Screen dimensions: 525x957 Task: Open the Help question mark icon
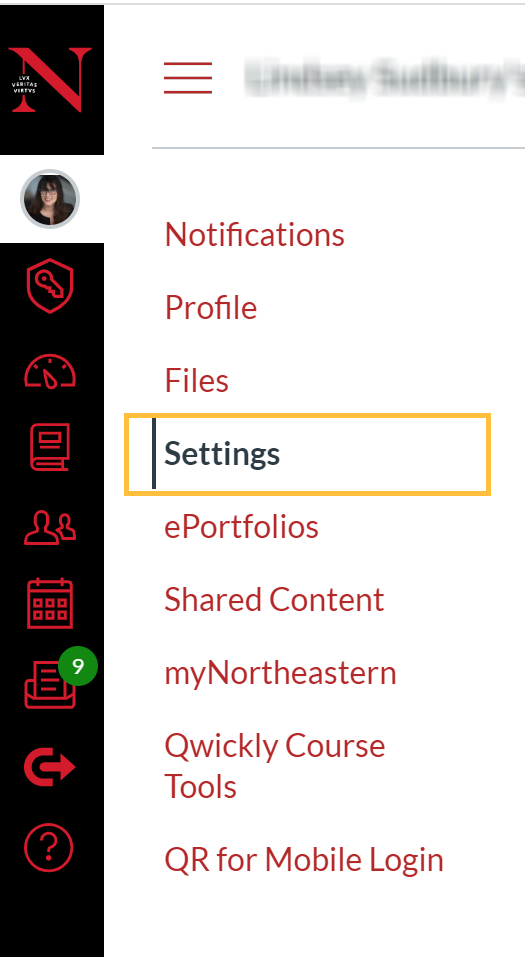point(49,848)
